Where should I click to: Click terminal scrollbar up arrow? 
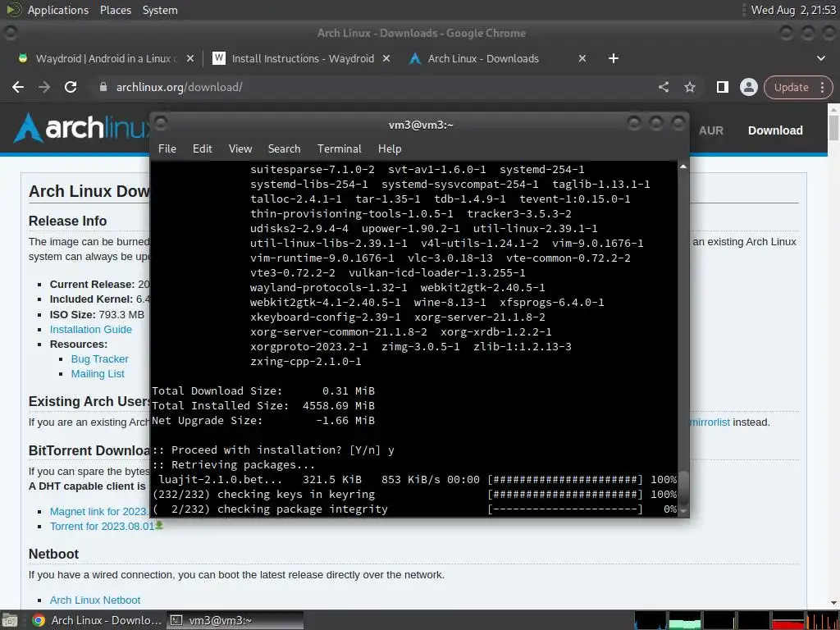(683, 167)
